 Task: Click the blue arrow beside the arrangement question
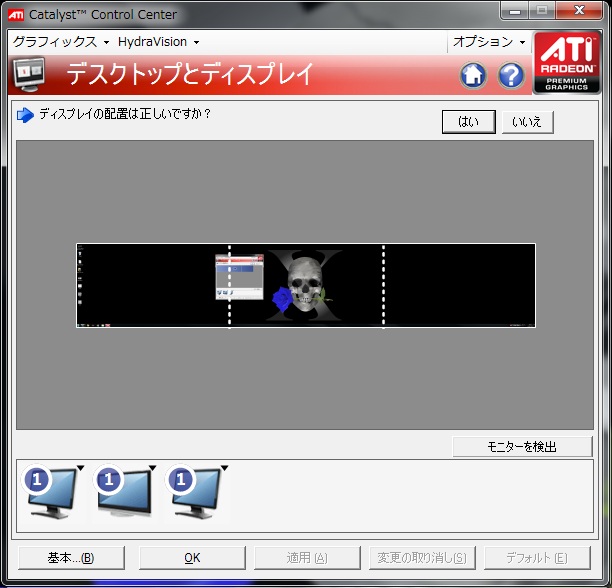click(x=25, y=115)
